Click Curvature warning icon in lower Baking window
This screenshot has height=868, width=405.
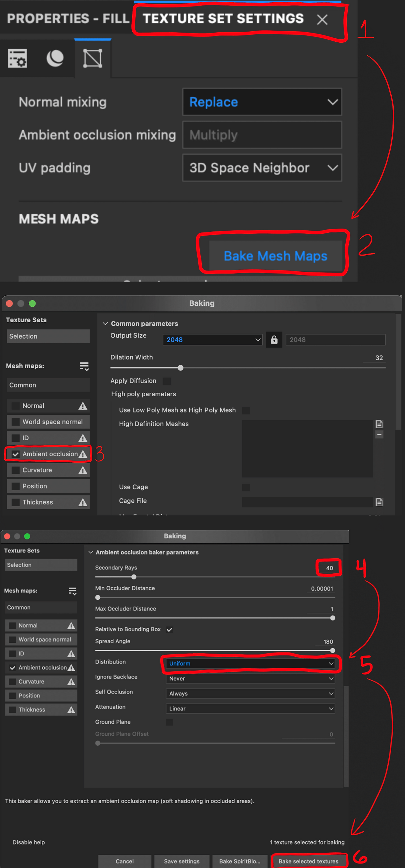click(71, 682)
